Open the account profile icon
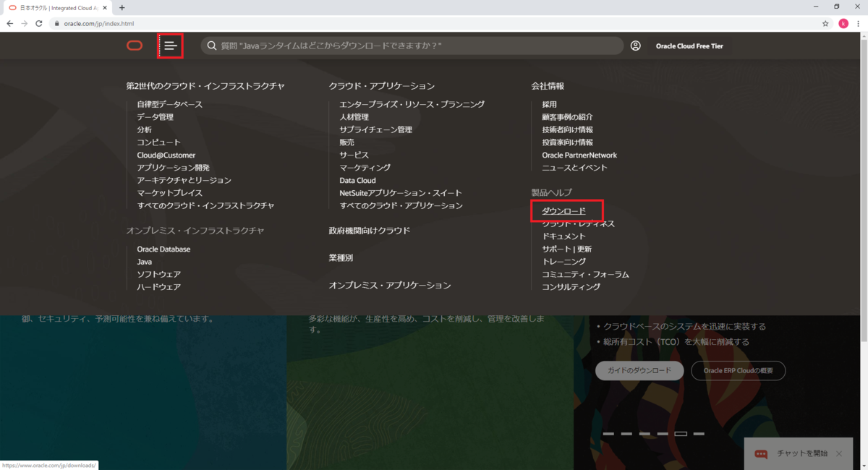Screen dimensions: 868x470 (635, 46)
